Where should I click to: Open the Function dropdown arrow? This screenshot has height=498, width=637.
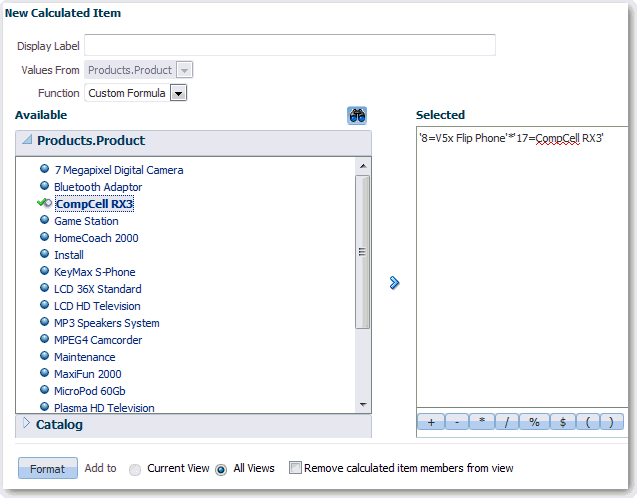pyautogui.click(x=178, y=93)
